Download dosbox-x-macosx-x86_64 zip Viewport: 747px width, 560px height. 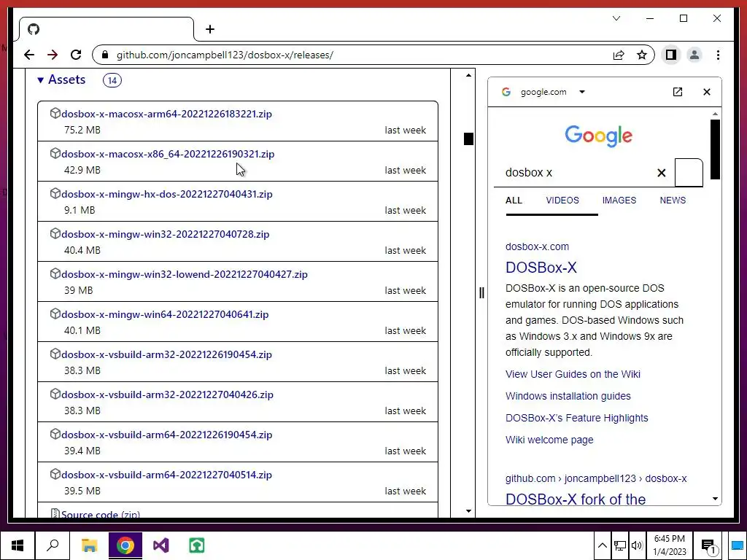[x=168, y=154]
